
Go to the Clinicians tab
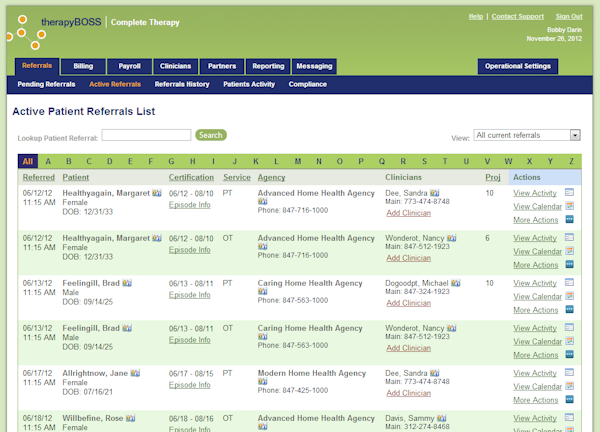175,66
